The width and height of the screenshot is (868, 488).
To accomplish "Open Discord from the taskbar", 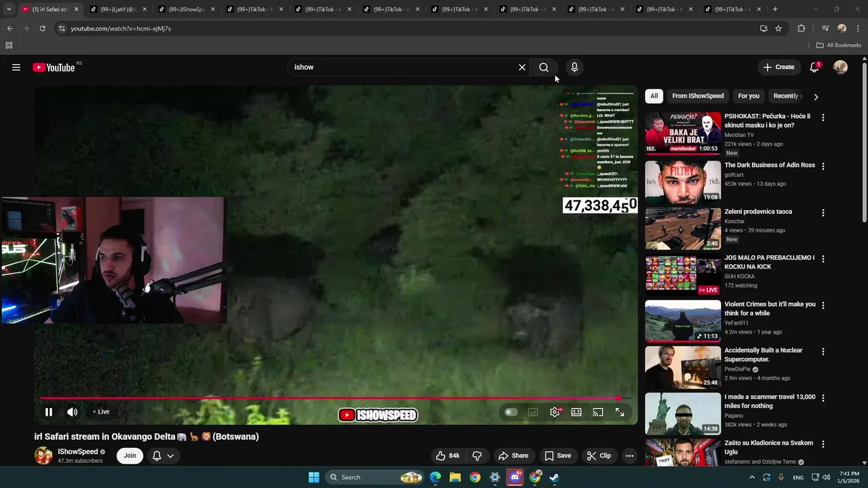I will pos(515,477).
